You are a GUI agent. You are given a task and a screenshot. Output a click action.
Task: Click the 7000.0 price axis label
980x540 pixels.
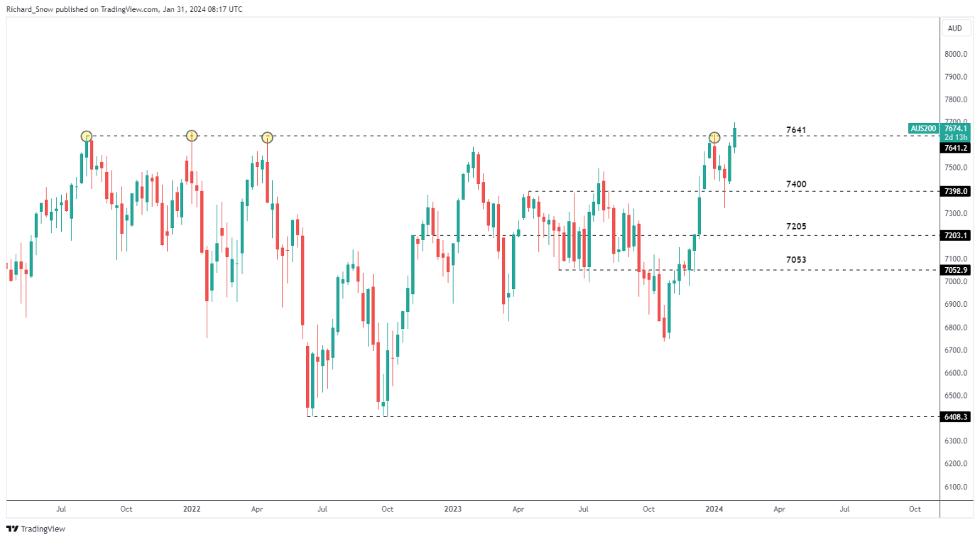954,282
